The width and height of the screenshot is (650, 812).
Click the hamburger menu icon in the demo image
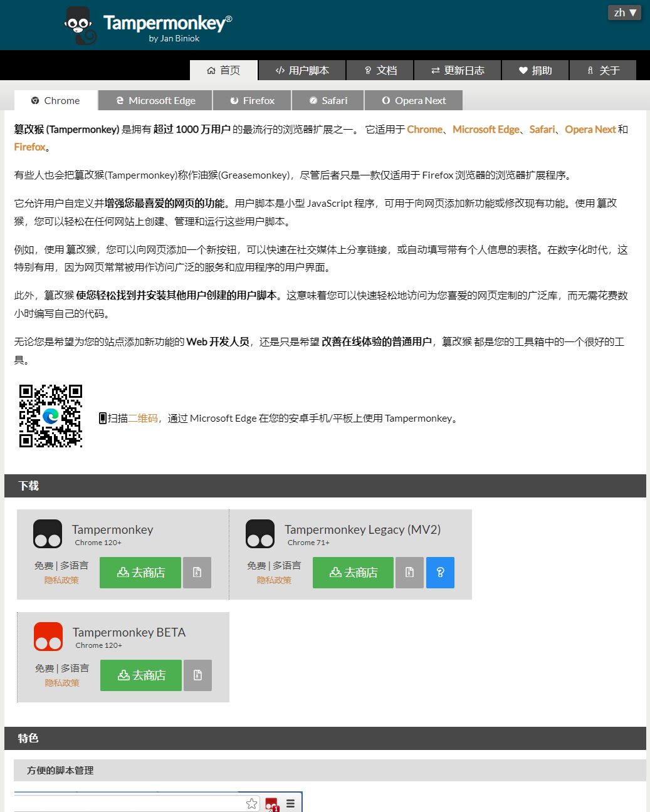tap(291, 803)
